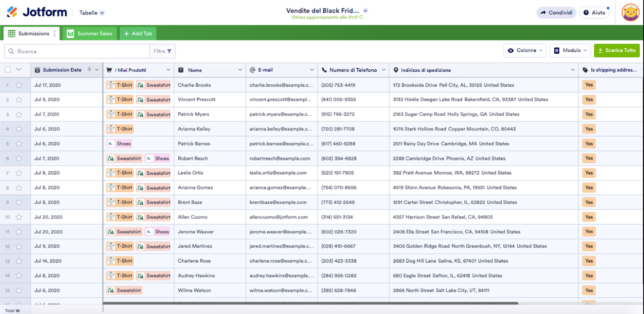The height and width of the screenshot is (314, 644).
Task: Click the refresh icon beside last update time
Action: tap(361, 17)
